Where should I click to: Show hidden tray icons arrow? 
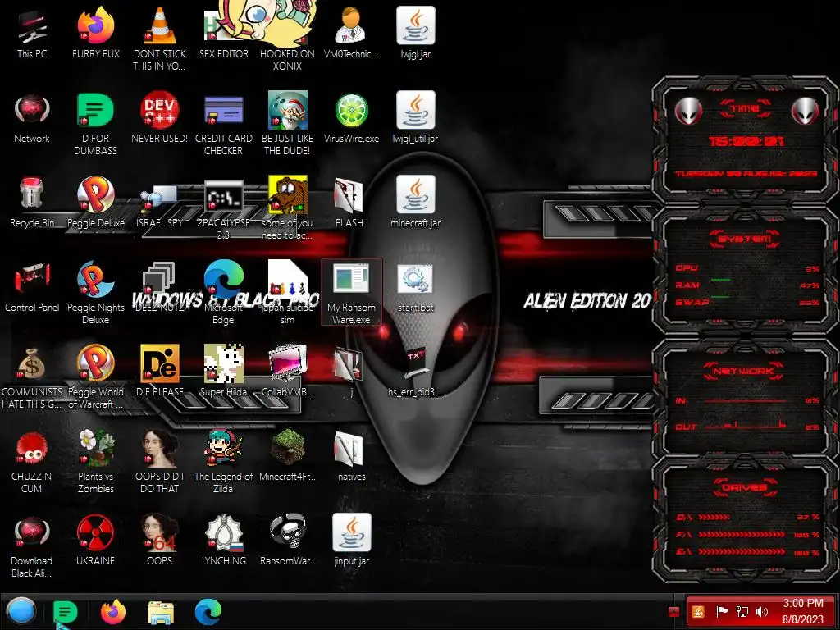coord(674,612)
